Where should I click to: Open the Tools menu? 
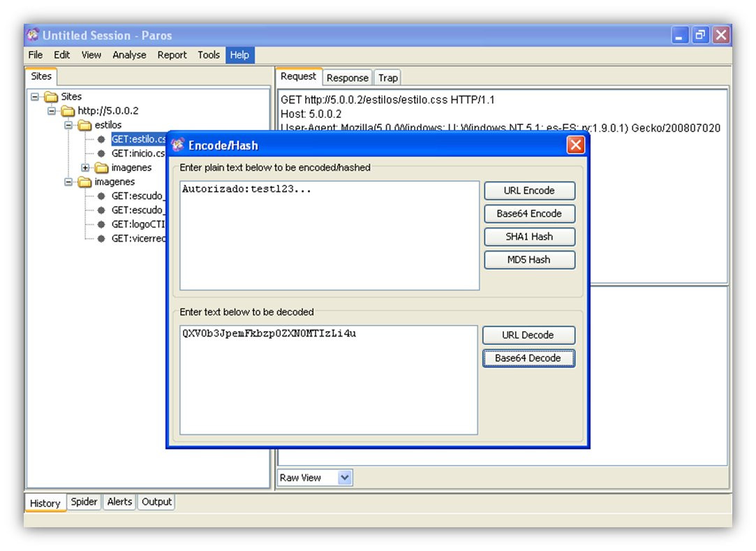click(208, 55)
